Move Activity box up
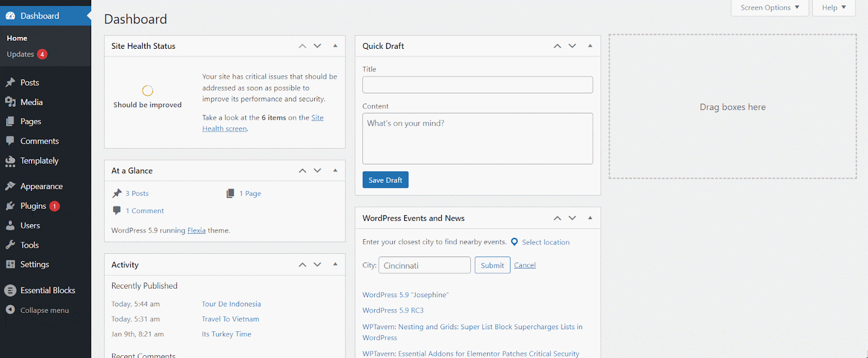The height and width of the screenshot is (358, 868). pyautogui.click(x=303, y=265)
